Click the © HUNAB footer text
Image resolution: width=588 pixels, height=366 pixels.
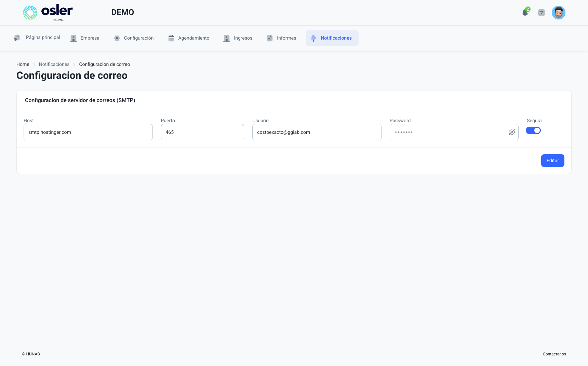click(31, 354)
